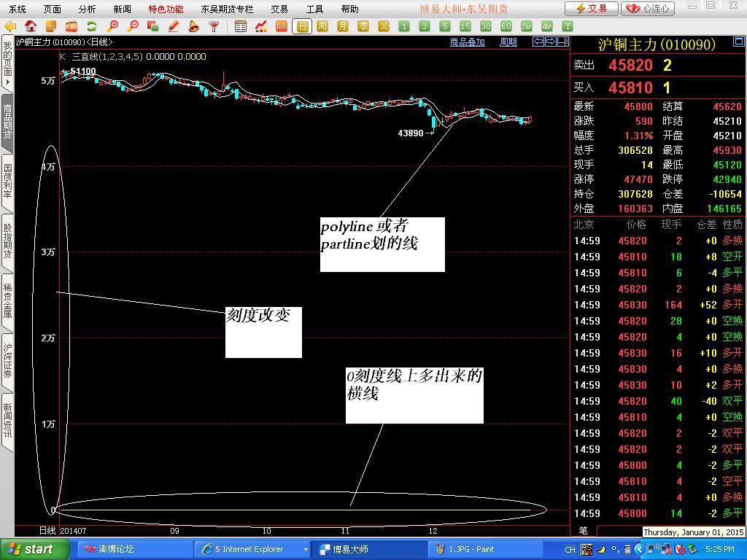Open the funnel filter icon in toolbar
This screenshot has height=560, width=747.
[x=214, y=26]
